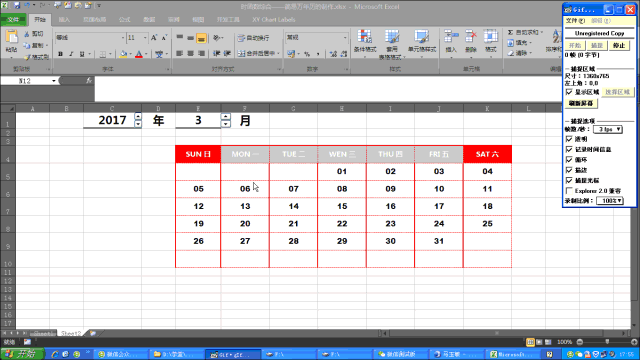Switch to the XY Chart Labels tab
Image resolution: width=640 pixels, height=360 pixels.
tap(273, 20)
